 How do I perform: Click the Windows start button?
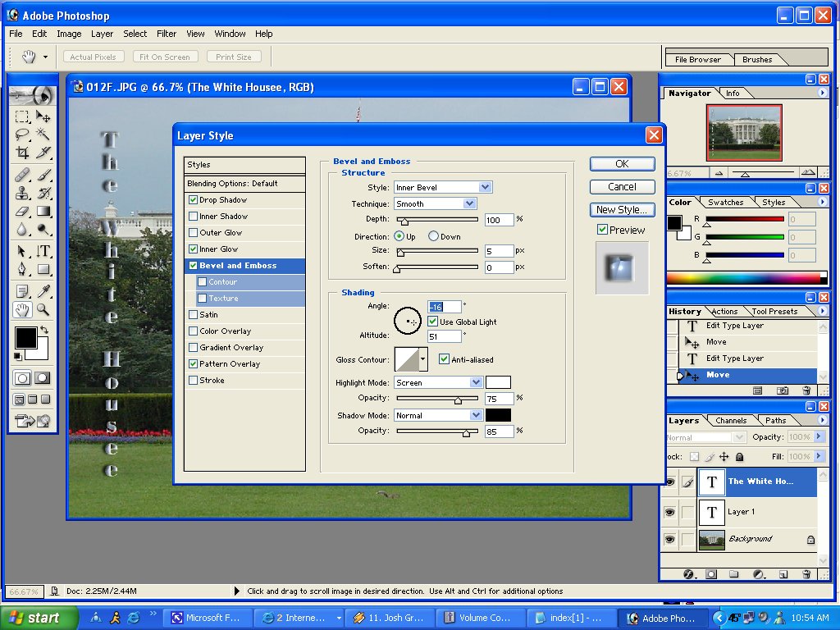[39, 618]
